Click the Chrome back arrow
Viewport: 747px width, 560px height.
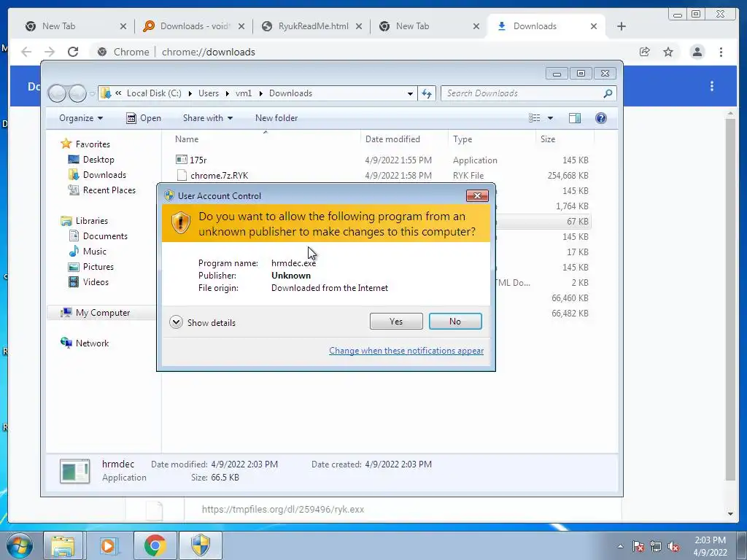pos(26,52)
